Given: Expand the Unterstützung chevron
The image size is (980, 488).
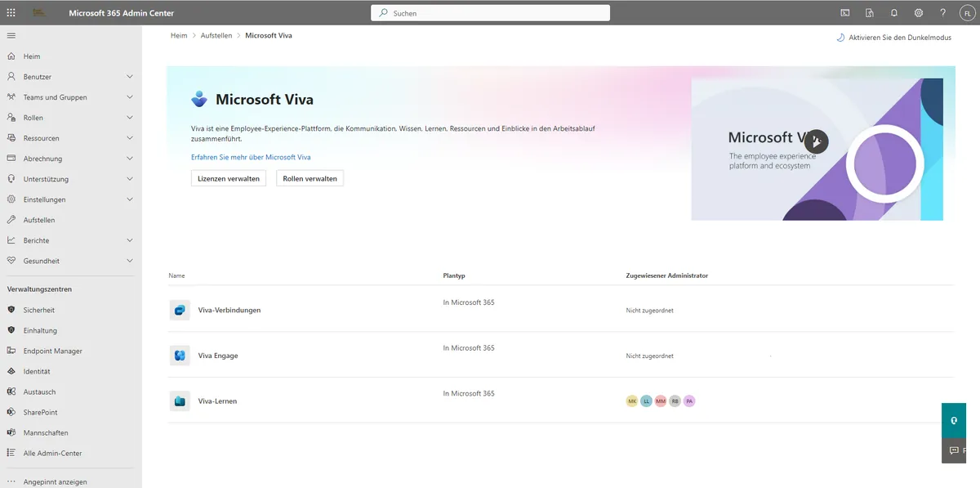Looking at the screenshot, I should [x=130, y=179].
